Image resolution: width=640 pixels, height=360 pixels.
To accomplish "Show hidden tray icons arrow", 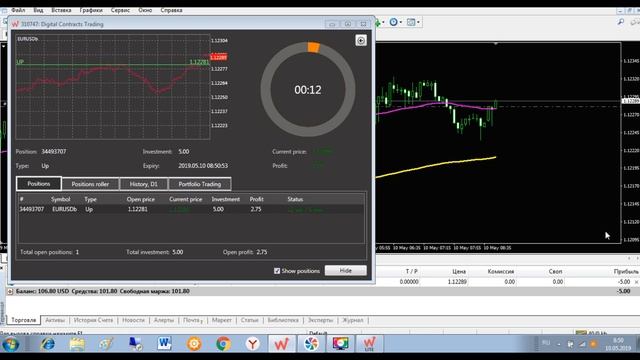I will [559, 344].
